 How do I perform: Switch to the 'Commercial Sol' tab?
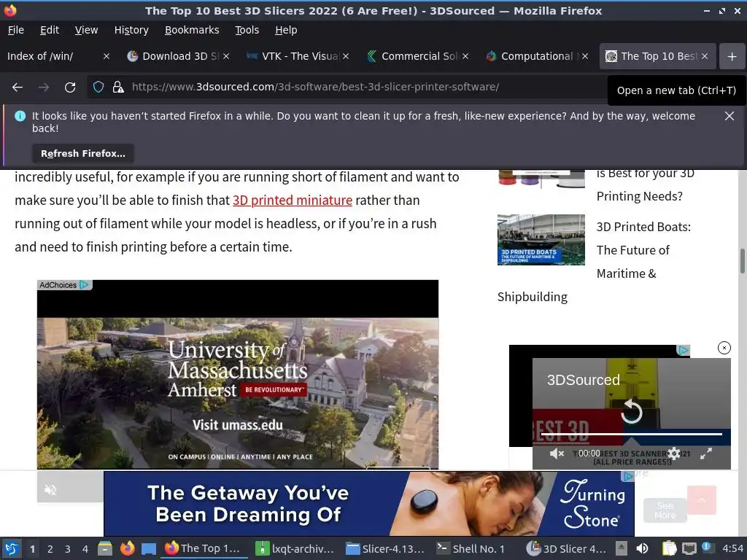click(x=414, y=56)
